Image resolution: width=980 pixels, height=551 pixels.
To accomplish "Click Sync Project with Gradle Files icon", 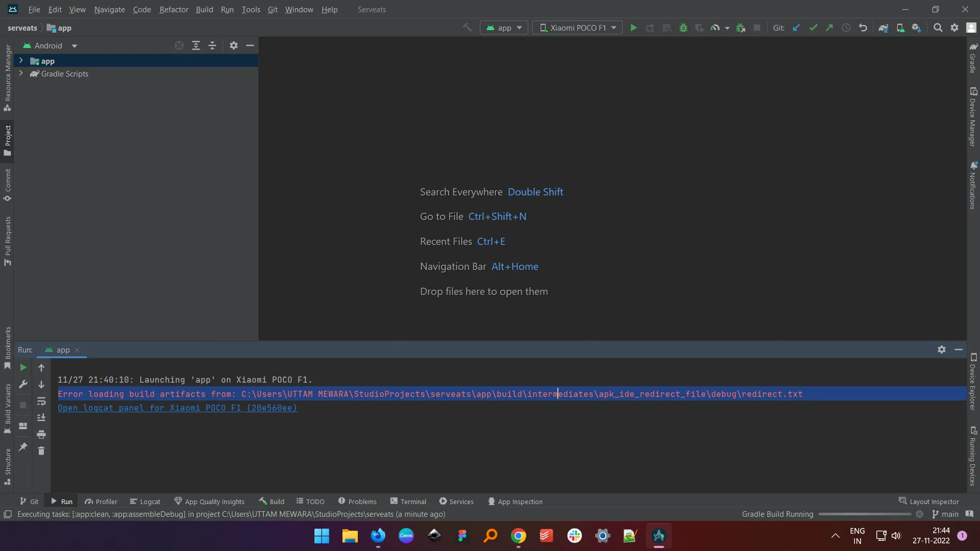I will tap(883, 28).
